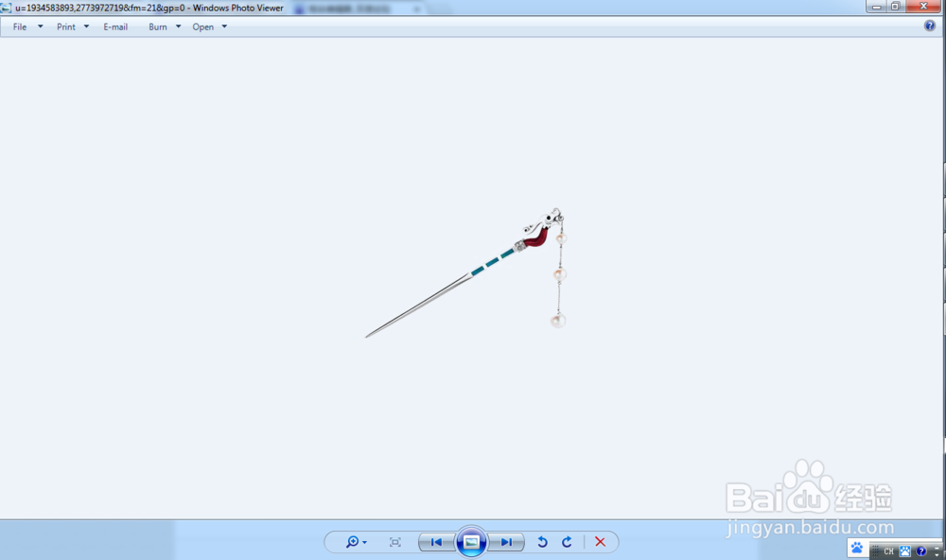Open the Burn menu
Viewport: 946px width, 560px height.
point(157,26)
